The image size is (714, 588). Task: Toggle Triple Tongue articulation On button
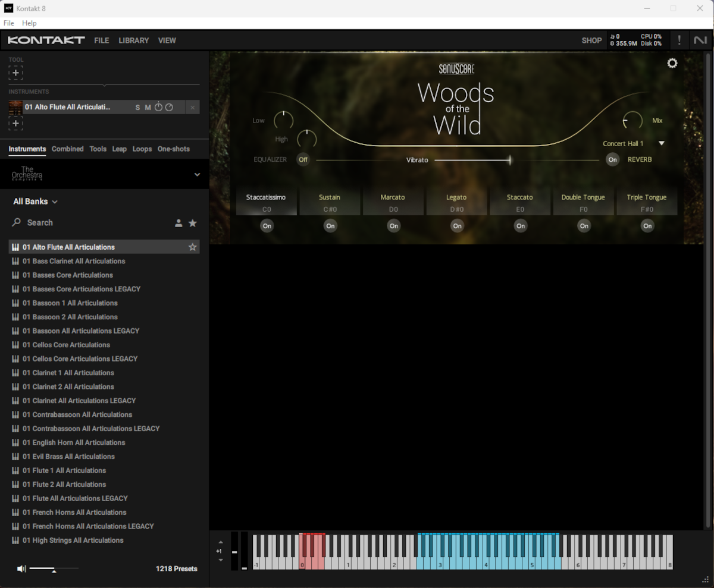(647, 226)
